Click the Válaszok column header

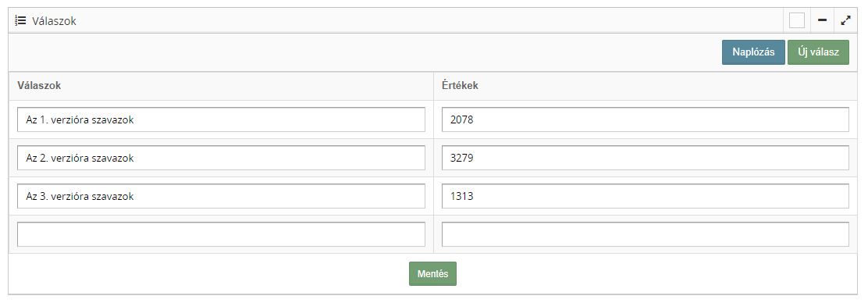[x=39, y=86]
